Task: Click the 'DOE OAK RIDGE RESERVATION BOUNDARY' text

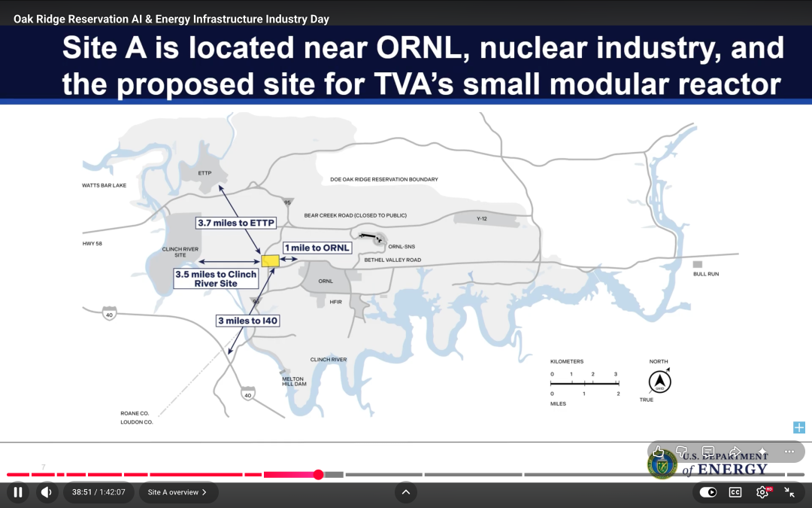Action: pos(384,179)
